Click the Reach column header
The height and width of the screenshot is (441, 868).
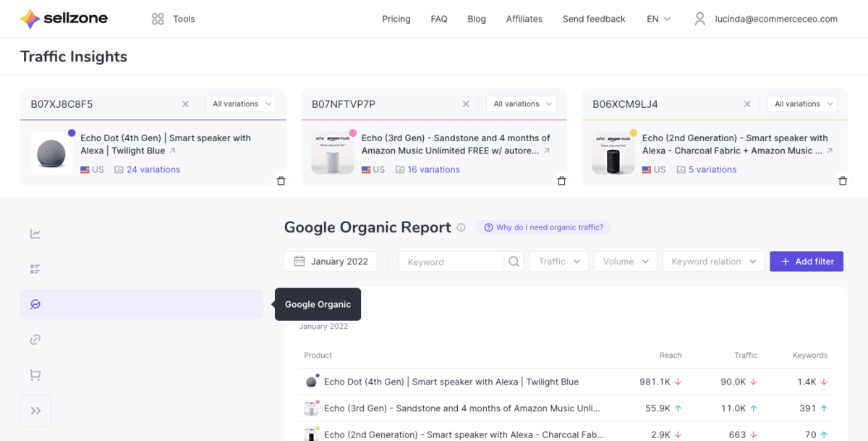pos(671,355)
